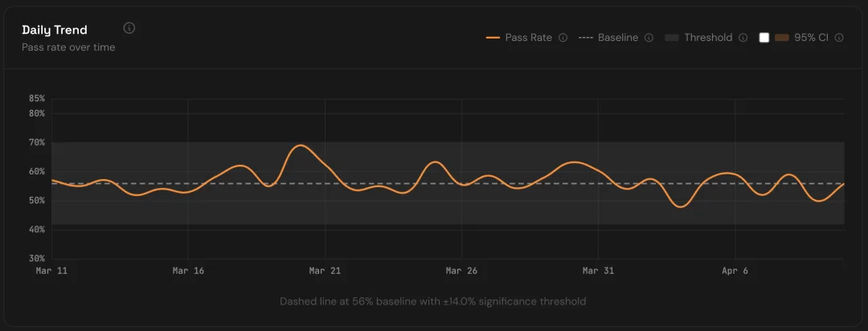Click the 70% y-axis label
Image resolution: width=868 pixels, height=331 pixels.
37,143
